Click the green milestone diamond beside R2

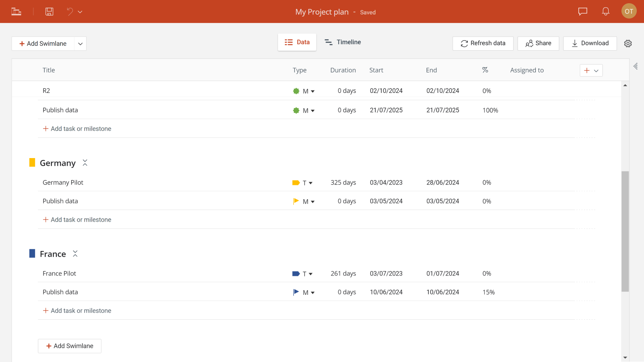[297, 90]
